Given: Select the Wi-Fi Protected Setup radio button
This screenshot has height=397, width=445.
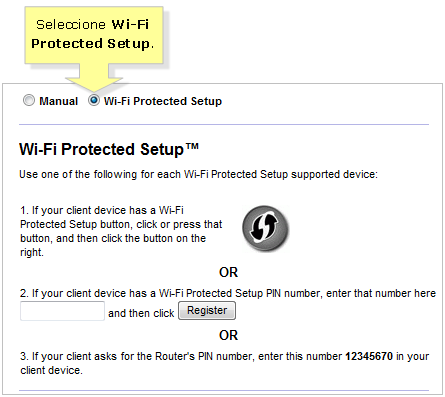Looking at the screenshot, I should pos(94,100).
